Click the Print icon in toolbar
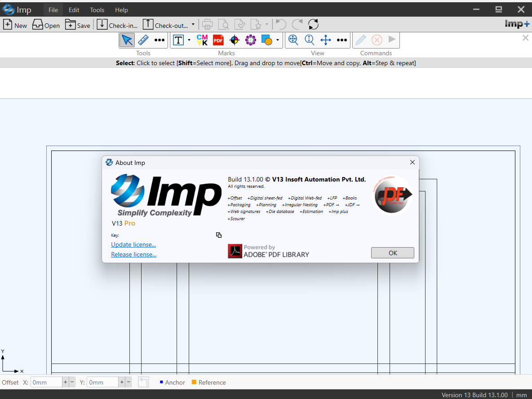532x399 pixels. pyautogui.click(x=207, y=24)
